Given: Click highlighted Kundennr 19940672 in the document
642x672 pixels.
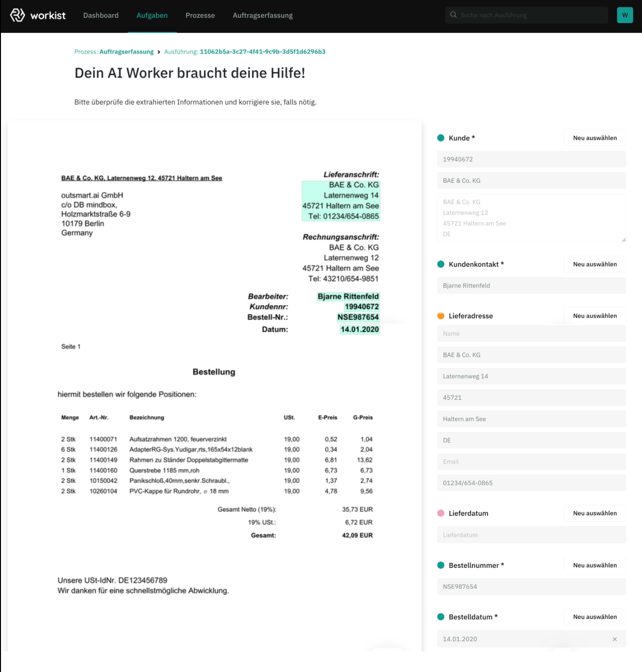Looking at the screenshot, I should tap(362, 307).
